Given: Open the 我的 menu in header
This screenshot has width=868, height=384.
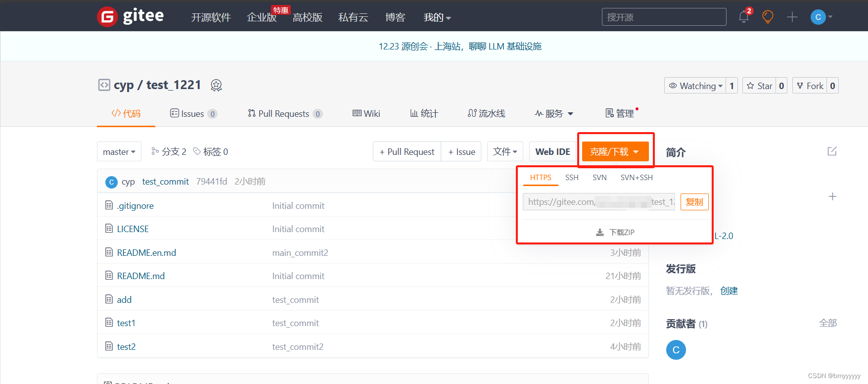Looking at the screenshot, I should (437, 17).
